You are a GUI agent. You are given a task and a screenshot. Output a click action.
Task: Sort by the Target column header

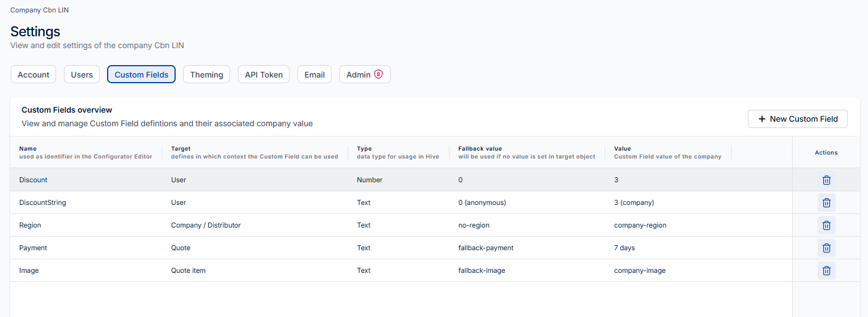[x=181, y=149]
